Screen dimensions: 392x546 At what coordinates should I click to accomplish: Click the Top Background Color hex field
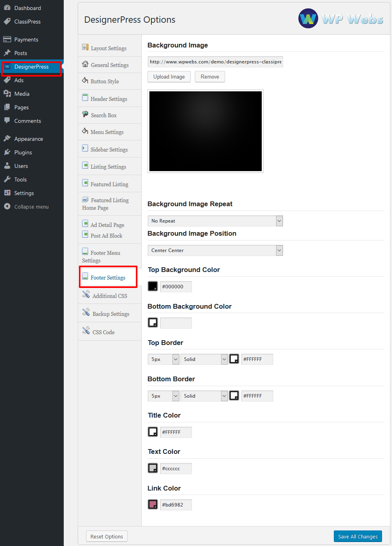click(x=176, y=287)
